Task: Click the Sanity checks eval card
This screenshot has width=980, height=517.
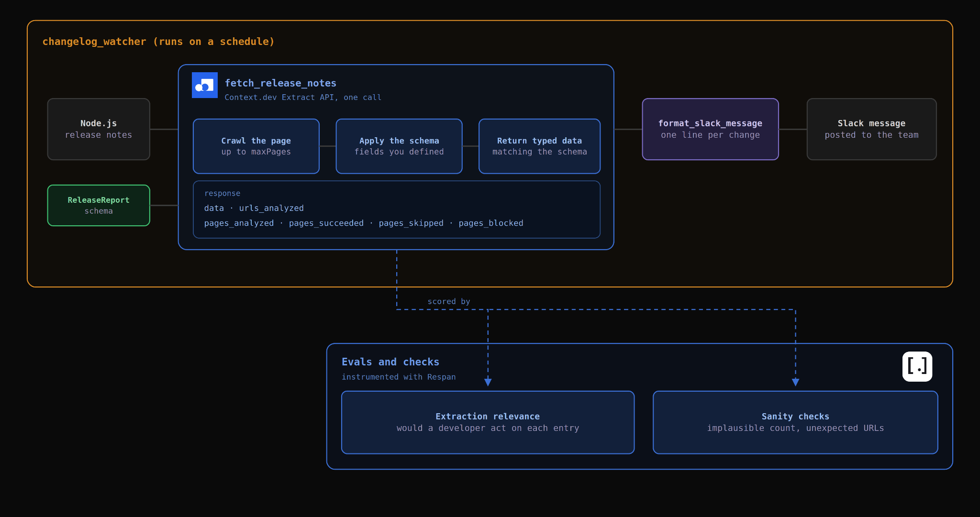Action: (x=795, y=422)
